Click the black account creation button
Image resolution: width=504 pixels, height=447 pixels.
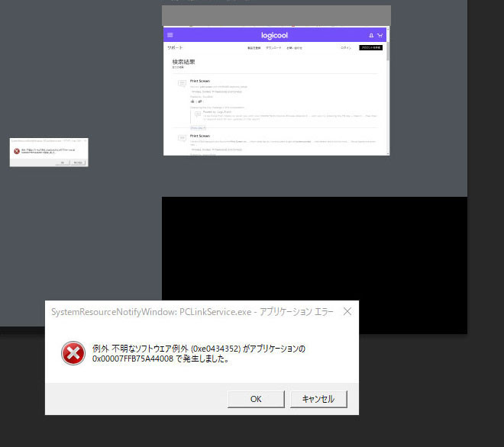pos(370,47)
